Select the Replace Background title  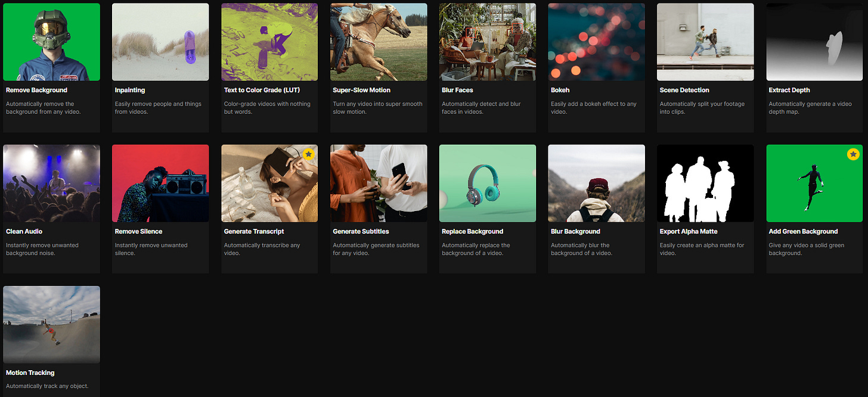click(473, 231)
